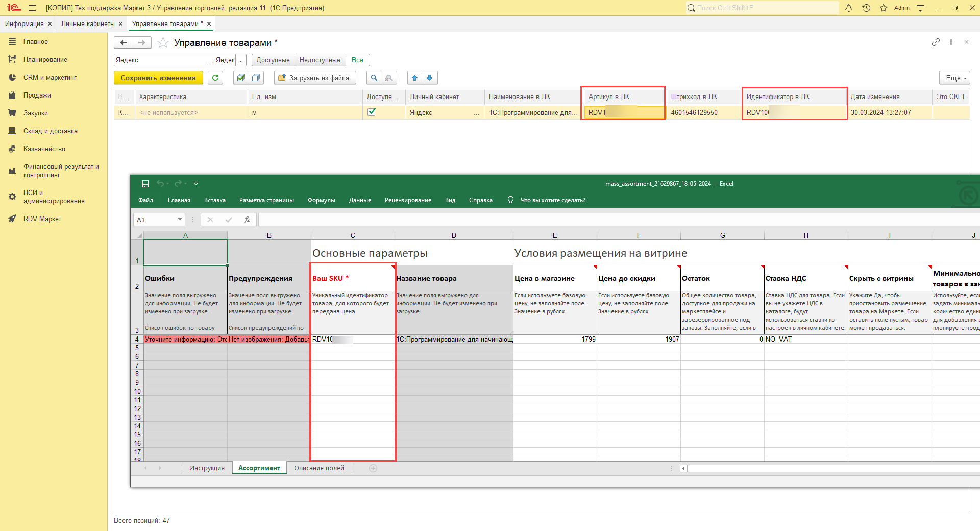This screenshot has width=980, height=531.
Task: Move the row down with the blue arrow
Action: 430,78
